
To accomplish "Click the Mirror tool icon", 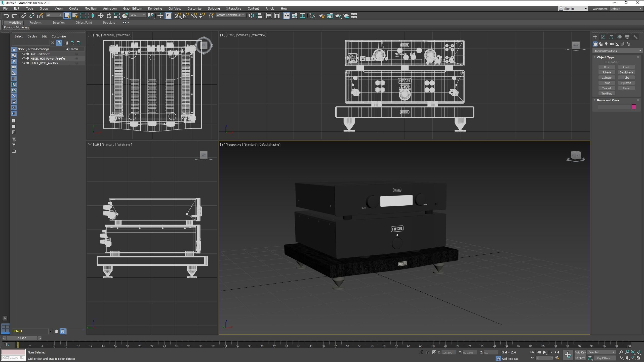I will [251, 16].
